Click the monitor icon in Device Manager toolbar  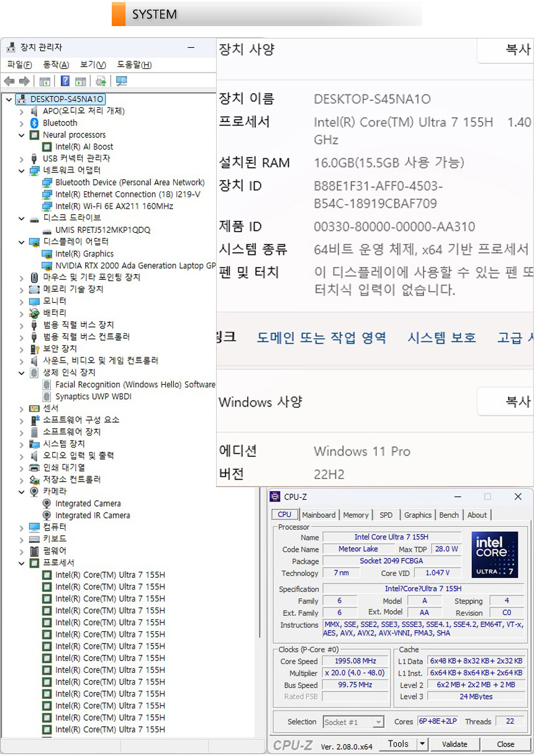coord(121,81)
